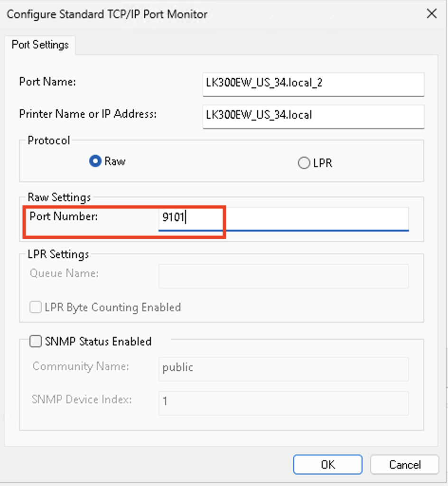The height and width of the screenshot is (486, 448).
Task: Close the Configure Standard TCP/IP dialog
Action: point(431,14)
